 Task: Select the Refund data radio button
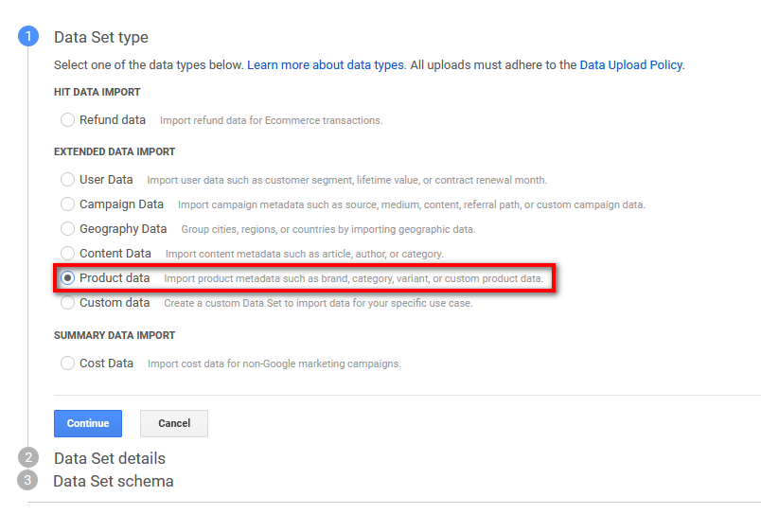67,119
